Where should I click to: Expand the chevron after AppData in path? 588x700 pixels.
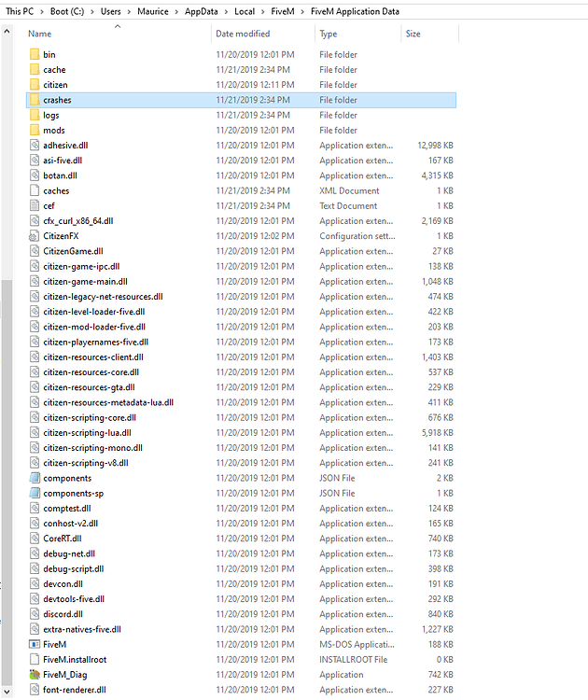(226, 11)
